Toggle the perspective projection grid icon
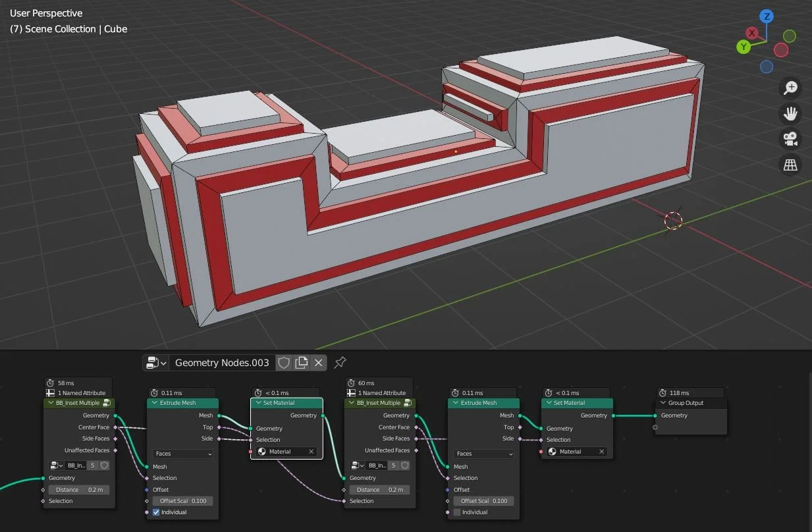This screenshot has width=812, height=532. [x=790, y=165]
